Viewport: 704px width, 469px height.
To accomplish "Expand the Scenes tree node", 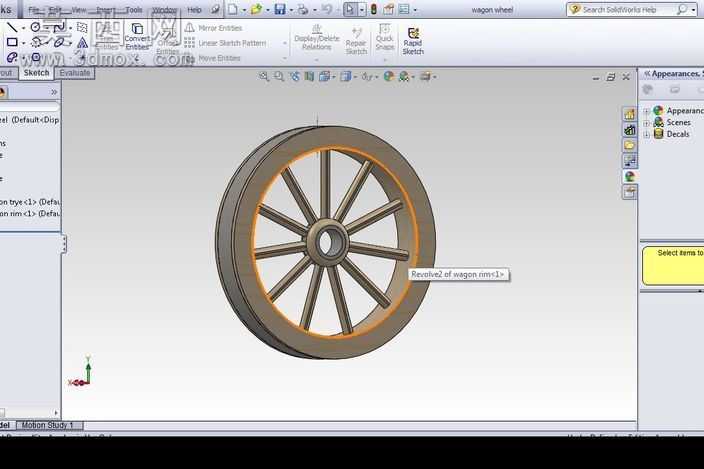I will [x=647, y=123].
